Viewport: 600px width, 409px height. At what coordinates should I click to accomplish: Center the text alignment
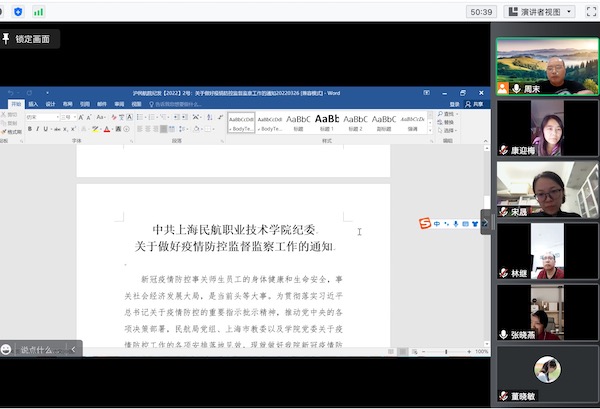click(x=148, y=129)
